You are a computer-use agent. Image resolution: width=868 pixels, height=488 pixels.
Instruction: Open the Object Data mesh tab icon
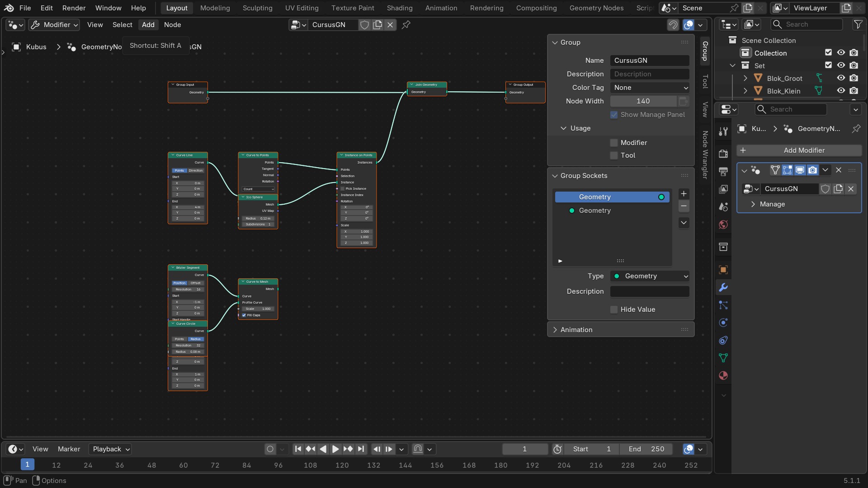[x=723, y=358]
